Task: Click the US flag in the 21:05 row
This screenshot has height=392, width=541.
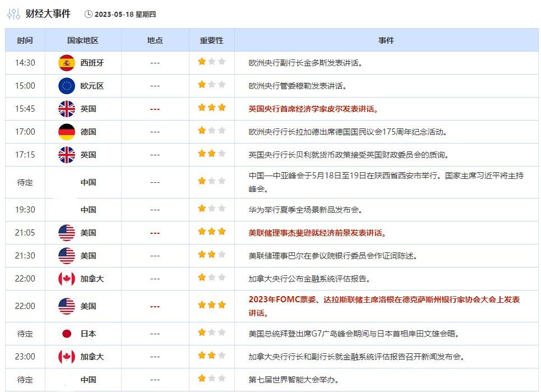Action: [67, 233]
